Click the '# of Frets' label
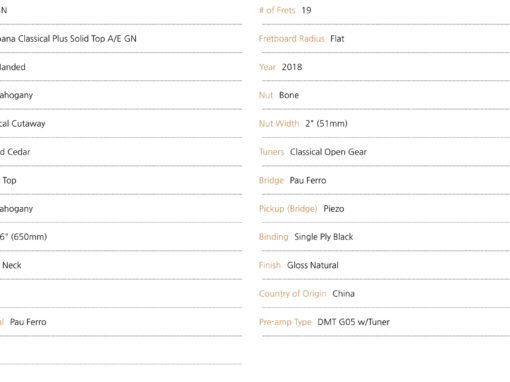Image resolution: width=510 pixels, height=382 pixels. 277,10
